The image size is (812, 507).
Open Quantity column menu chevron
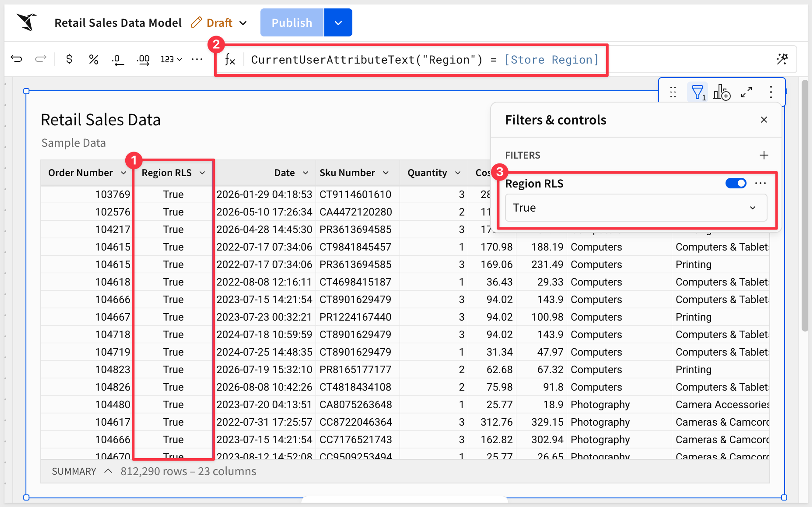point(458,173)
